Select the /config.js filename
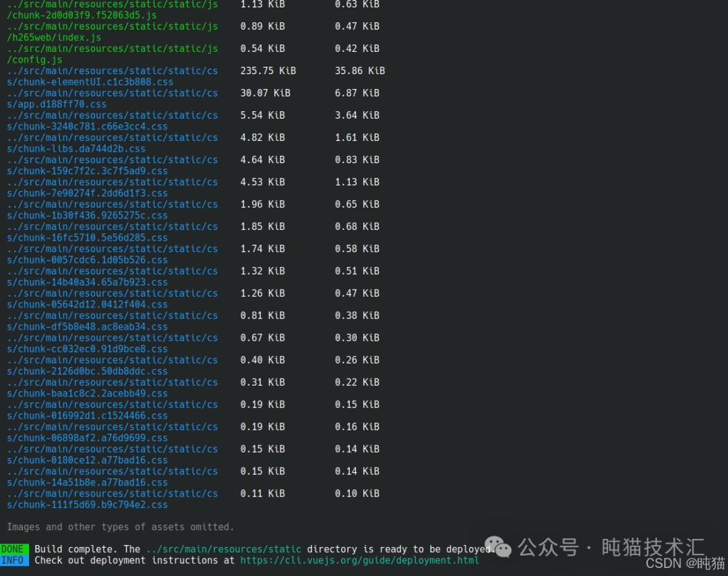Image resolution: width=728 pixels, height=576 pixels. pyautogui.click(x=34, y=60)
